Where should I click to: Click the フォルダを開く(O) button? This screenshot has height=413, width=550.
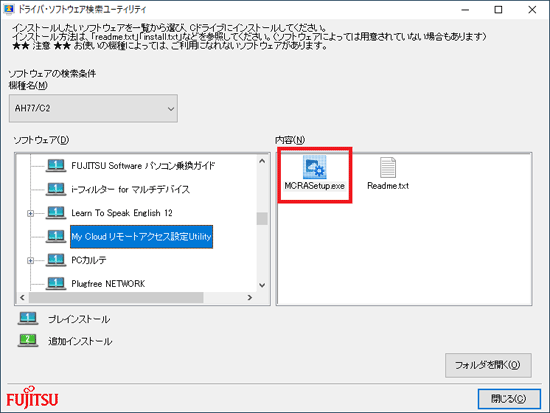pos(488,365)
